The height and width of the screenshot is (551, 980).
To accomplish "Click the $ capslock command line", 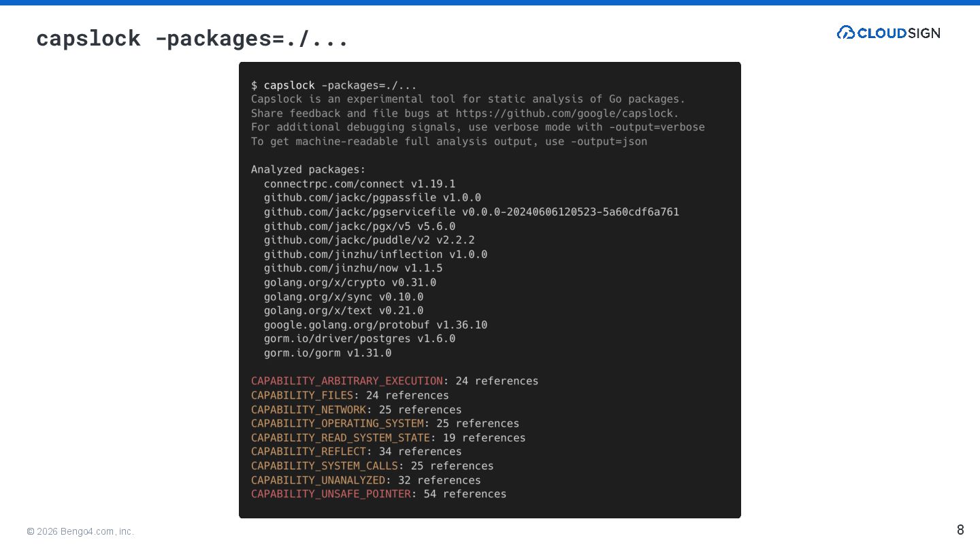I will 333,86.
